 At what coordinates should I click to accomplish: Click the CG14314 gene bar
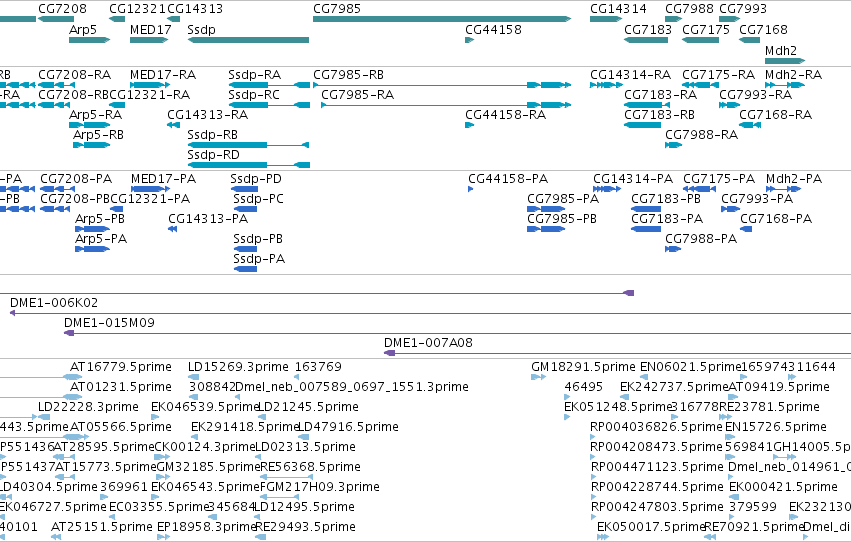coord(606,19)
